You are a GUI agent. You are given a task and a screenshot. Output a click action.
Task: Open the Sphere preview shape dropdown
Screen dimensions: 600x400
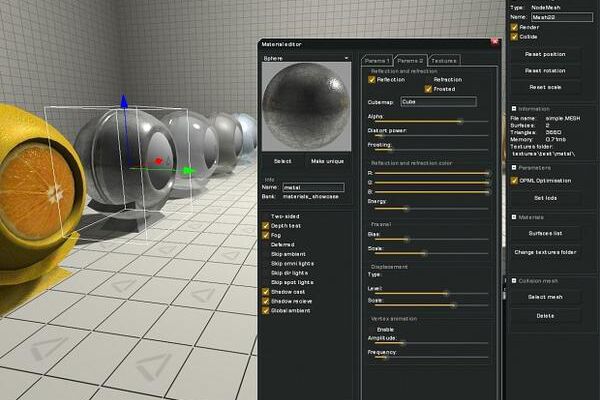(x=306, y=58)
